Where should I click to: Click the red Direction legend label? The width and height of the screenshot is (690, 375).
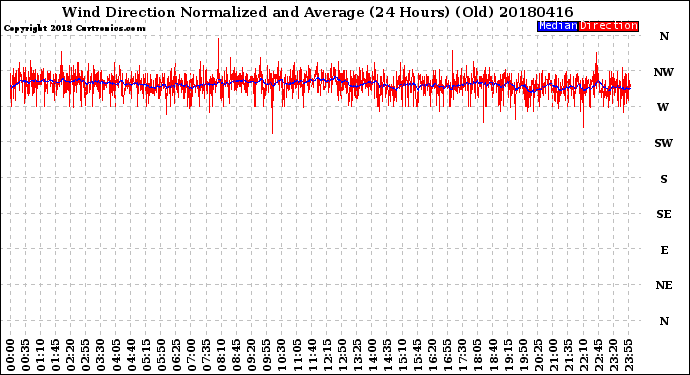[609, 26]
